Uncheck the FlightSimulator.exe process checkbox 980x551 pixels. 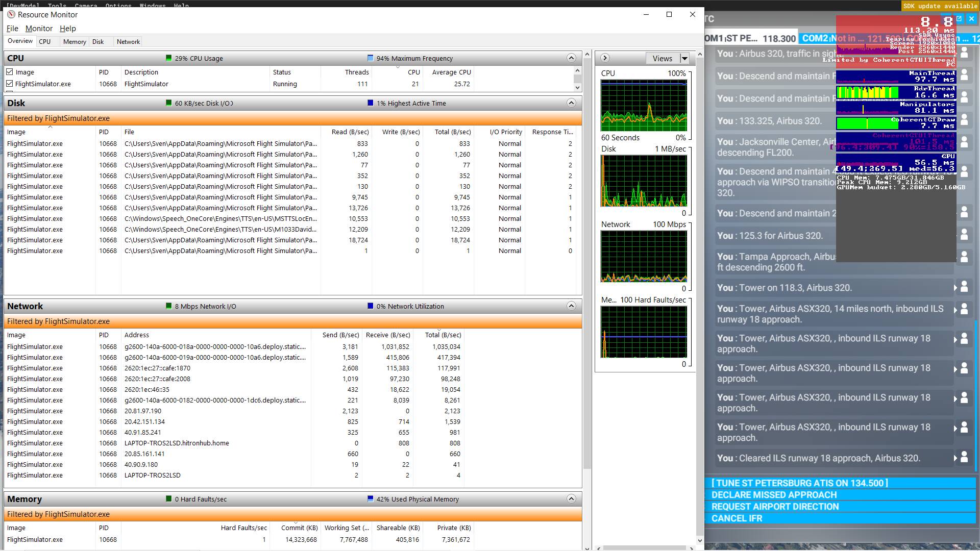coord(10,84)
